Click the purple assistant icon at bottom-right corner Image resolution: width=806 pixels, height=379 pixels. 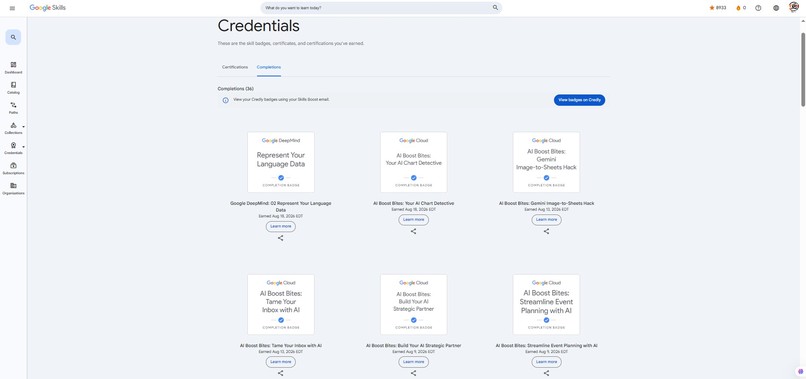tap(800, 371)
